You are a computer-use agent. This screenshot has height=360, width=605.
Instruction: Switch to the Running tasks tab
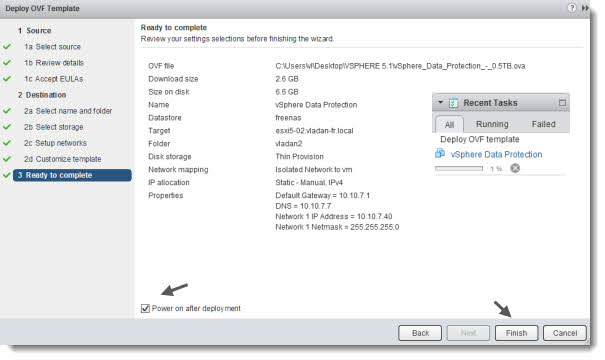click(x=492, y=124)
